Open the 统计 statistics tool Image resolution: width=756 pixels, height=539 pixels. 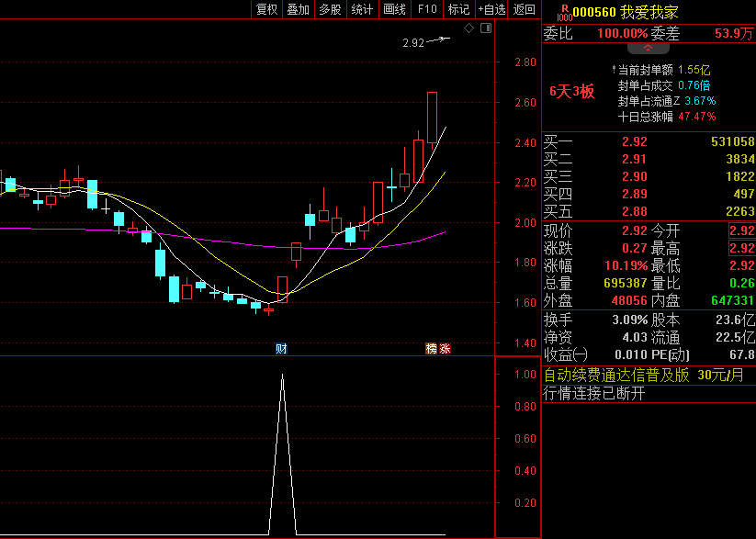tap(362, 9)
